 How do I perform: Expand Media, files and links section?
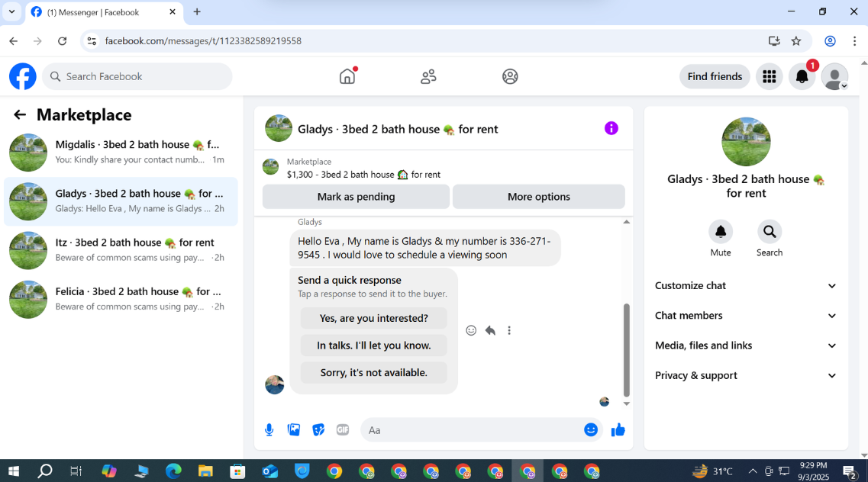point(746,345)
